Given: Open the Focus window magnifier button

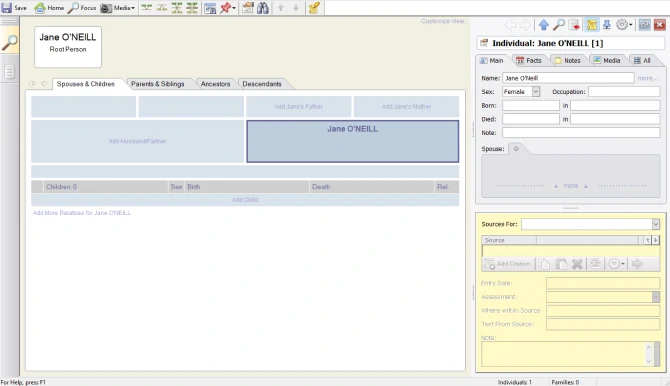Looking at the screenshot, I should click(x=82, y=8).
